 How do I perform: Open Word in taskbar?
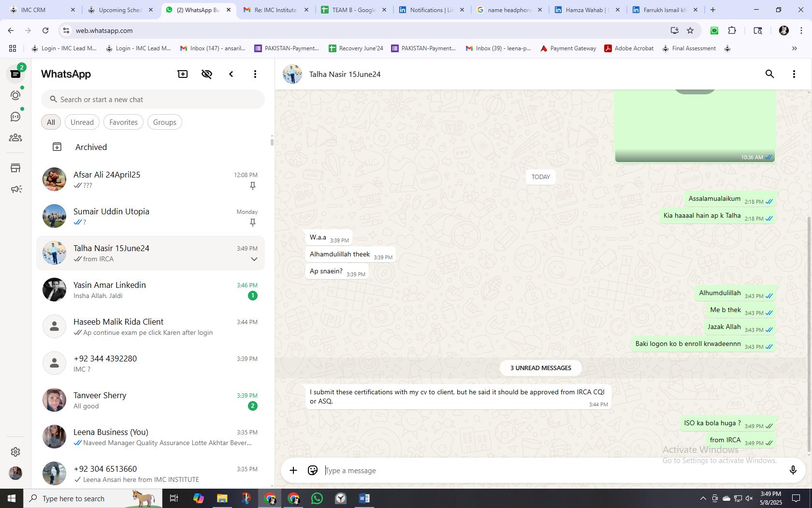tap(364, 498)
